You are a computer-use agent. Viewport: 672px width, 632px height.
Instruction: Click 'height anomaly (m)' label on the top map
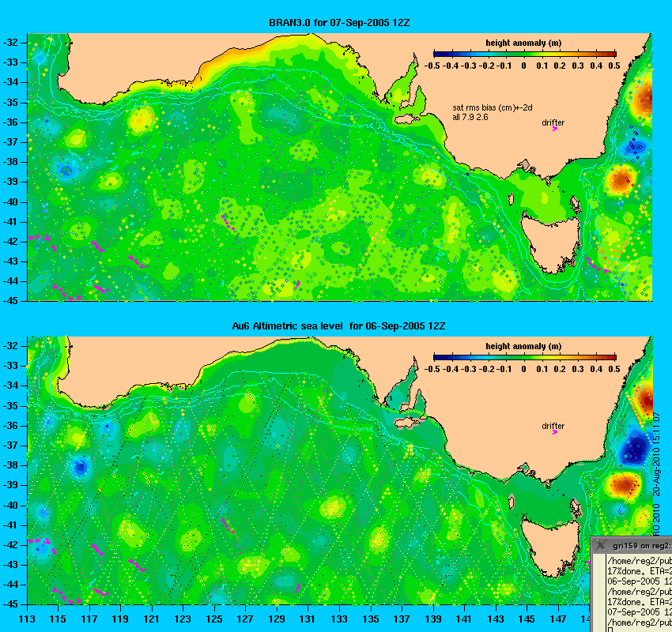pos(523,43)
